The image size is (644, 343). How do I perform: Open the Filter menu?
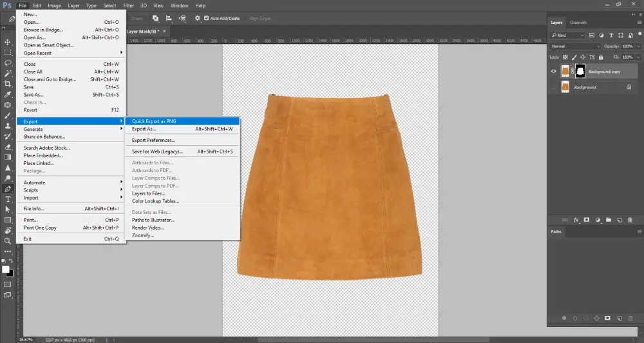(x=129, y=5)
